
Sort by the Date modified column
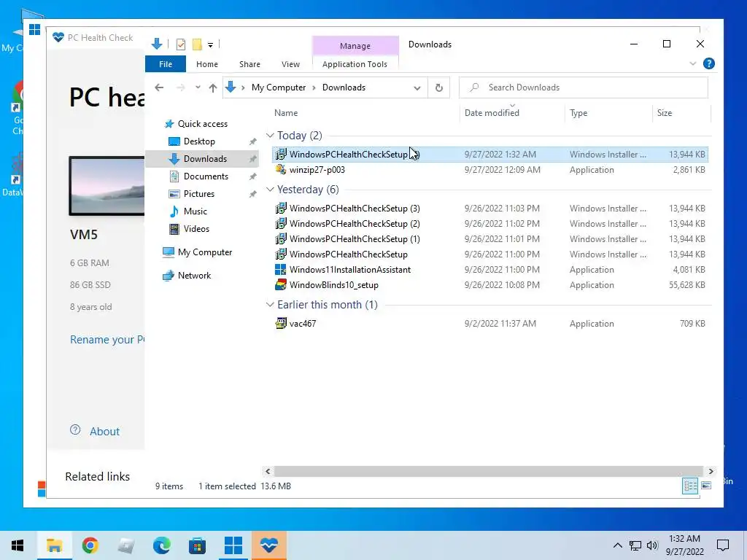point(492,113)
